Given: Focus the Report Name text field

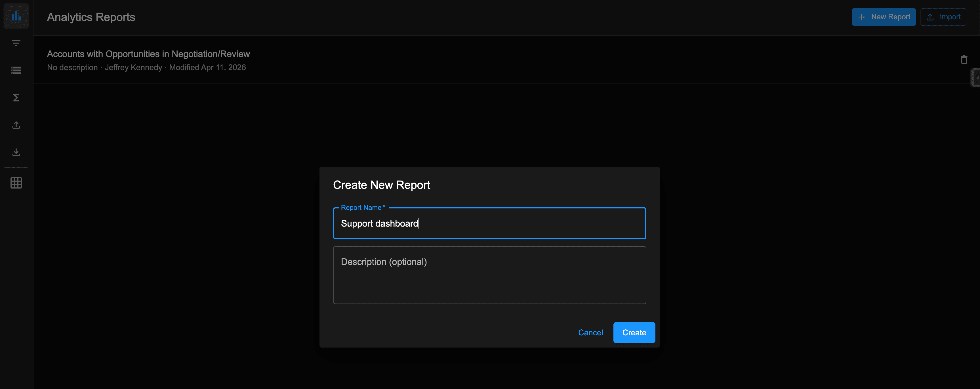Looking at the screenshot, I should 489,223.
